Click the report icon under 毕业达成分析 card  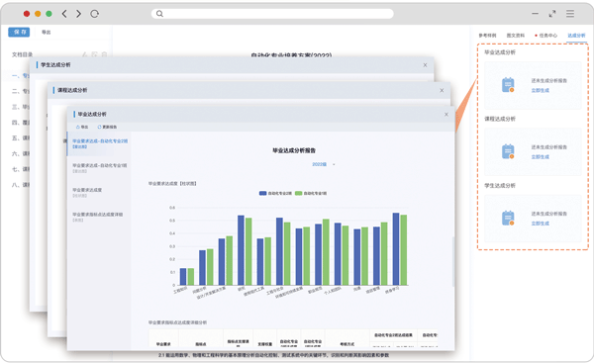pos(508,85)
